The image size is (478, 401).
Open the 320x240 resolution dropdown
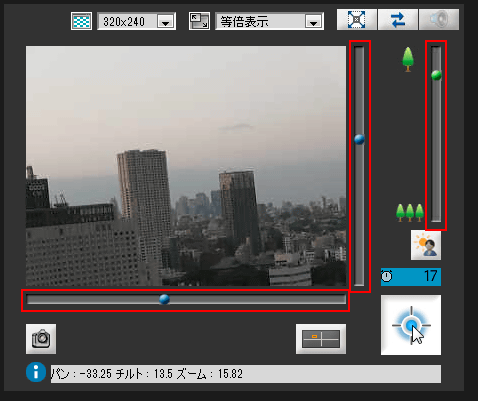coord(136,21)
